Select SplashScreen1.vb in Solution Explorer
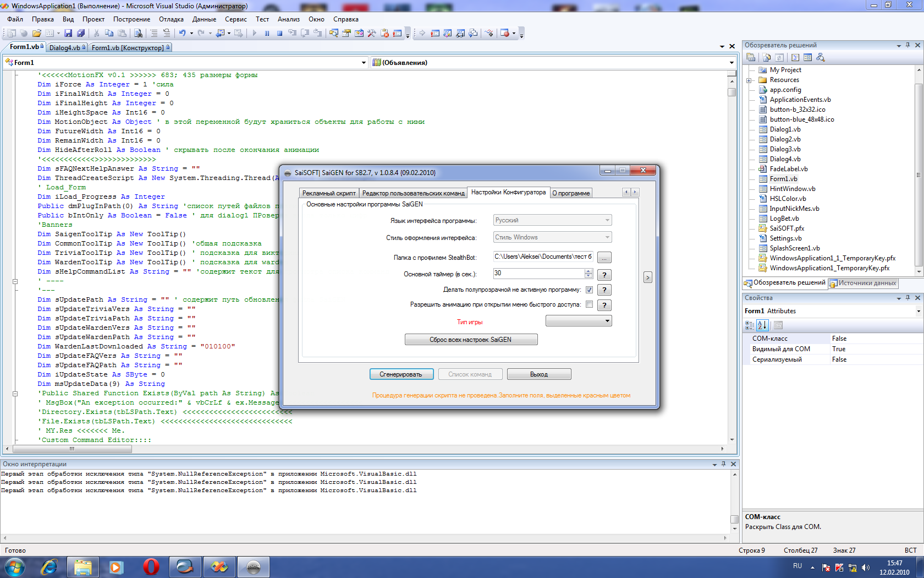 click(x=794, y=248)
